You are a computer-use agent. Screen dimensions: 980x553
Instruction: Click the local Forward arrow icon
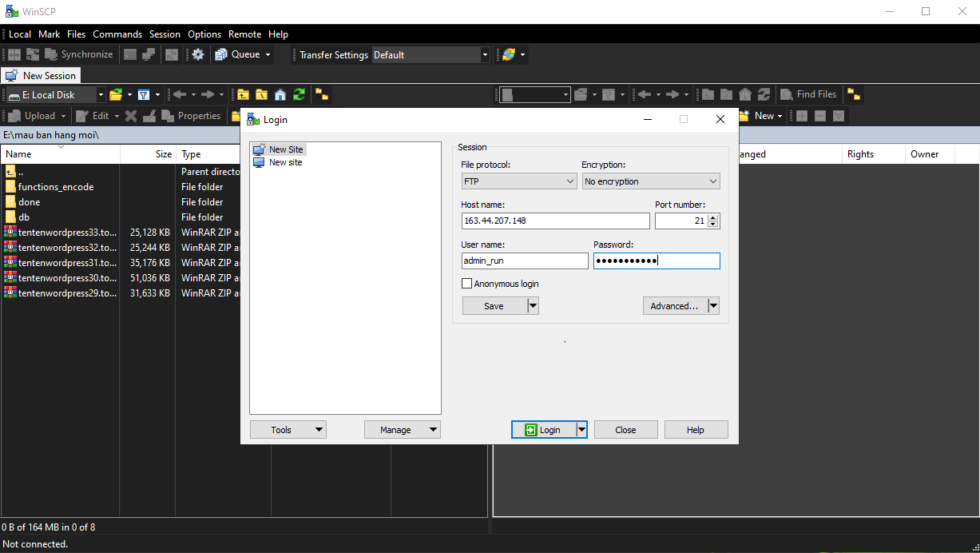click(207, 94)
